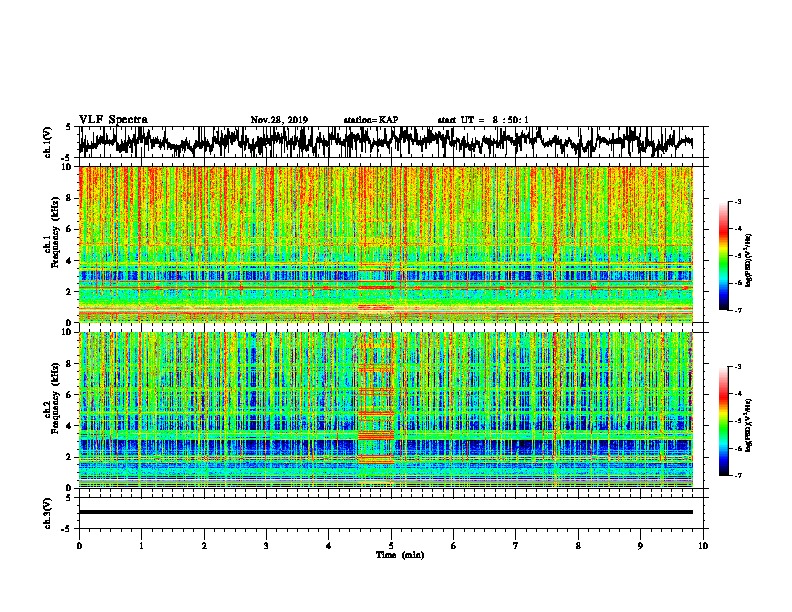Click time axis tick label "1"
Image resolution: width=792 pixels, height=612 pixels.
(141, 546)
